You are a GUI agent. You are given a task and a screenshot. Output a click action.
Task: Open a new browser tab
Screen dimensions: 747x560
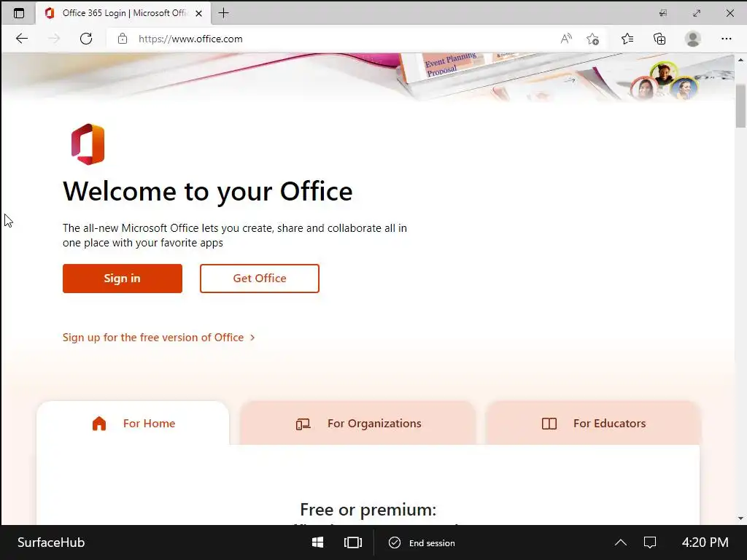[223, 13]
